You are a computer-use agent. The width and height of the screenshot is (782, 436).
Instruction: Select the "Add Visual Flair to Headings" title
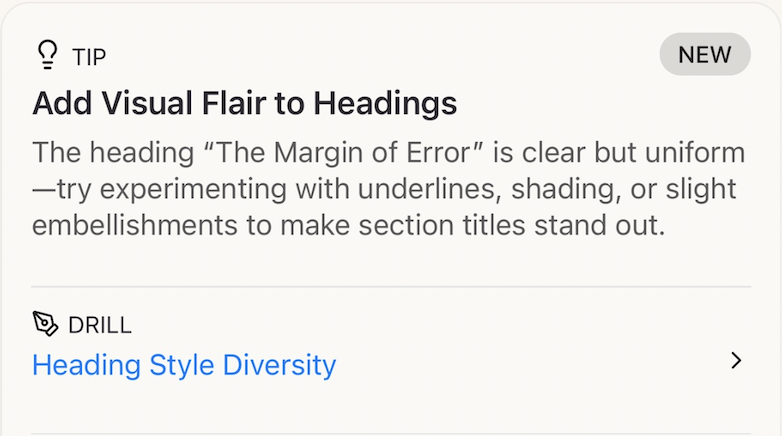(244, 103)
